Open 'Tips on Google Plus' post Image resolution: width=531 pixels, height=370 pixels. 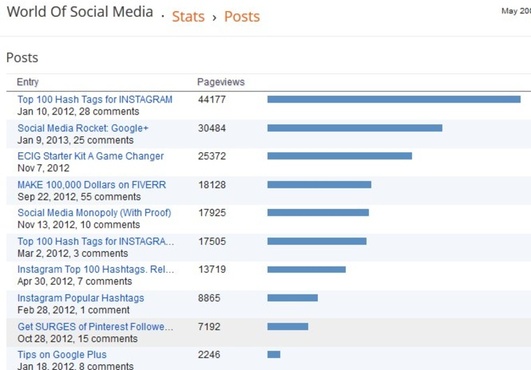[x=62, y=355]
